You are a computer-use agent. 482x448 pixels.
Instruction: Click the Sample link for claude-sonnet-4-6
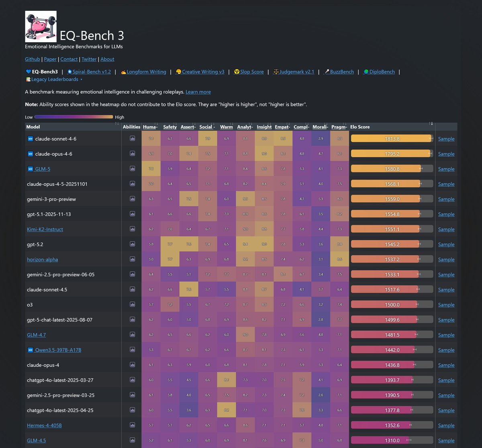click(446, 139)
